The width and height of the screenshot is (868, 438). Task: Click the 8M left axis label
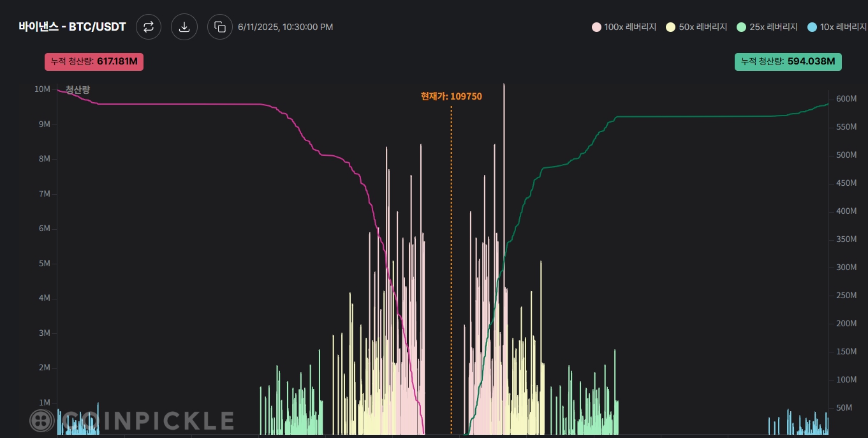coord(45,159)
